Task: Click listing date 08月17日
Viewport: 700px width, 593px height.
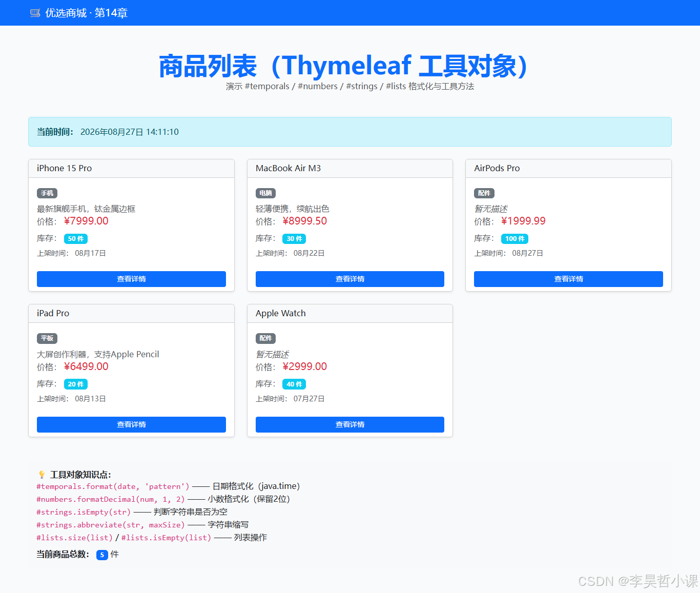Action: (90, 253)
